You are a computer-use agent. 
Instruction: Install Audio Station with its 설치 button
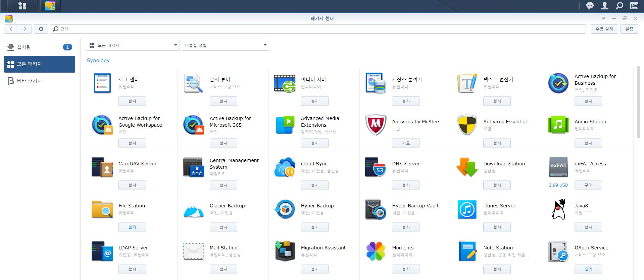[x=588, y=143]
